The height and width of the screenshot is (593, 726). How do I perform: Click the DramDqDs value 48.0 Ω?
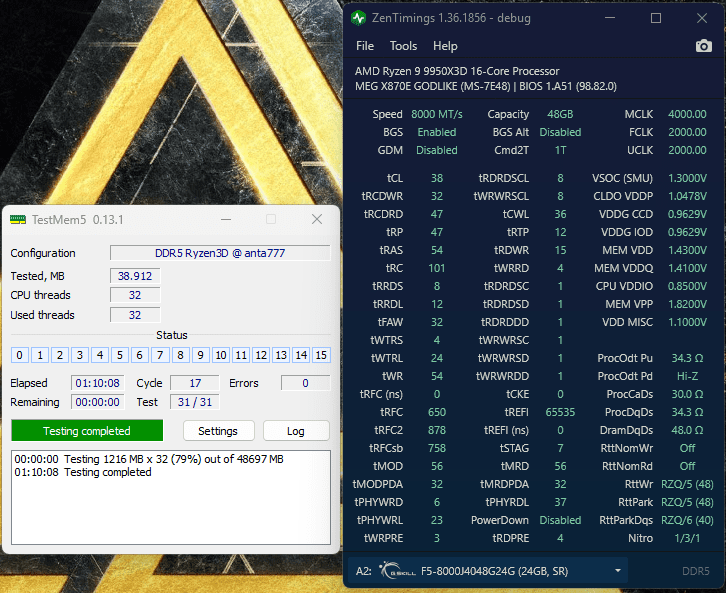coord(687,431)
